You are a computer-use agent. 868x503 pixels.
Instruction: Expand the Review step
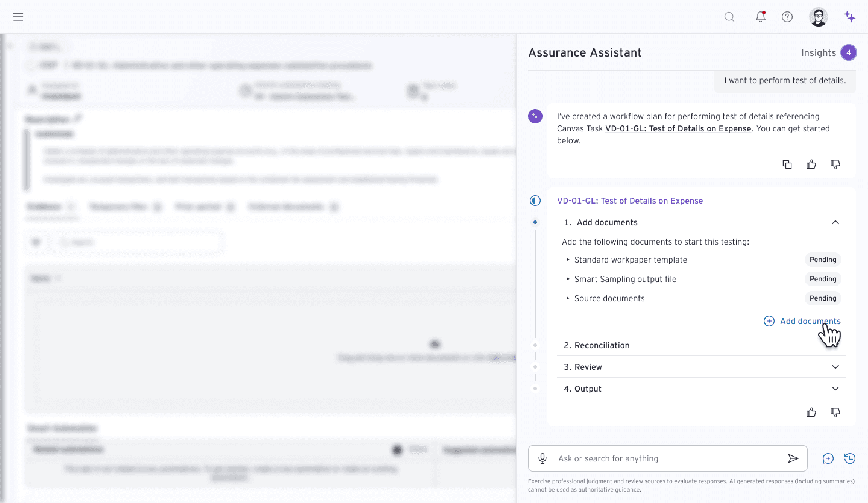pos(835,367)
